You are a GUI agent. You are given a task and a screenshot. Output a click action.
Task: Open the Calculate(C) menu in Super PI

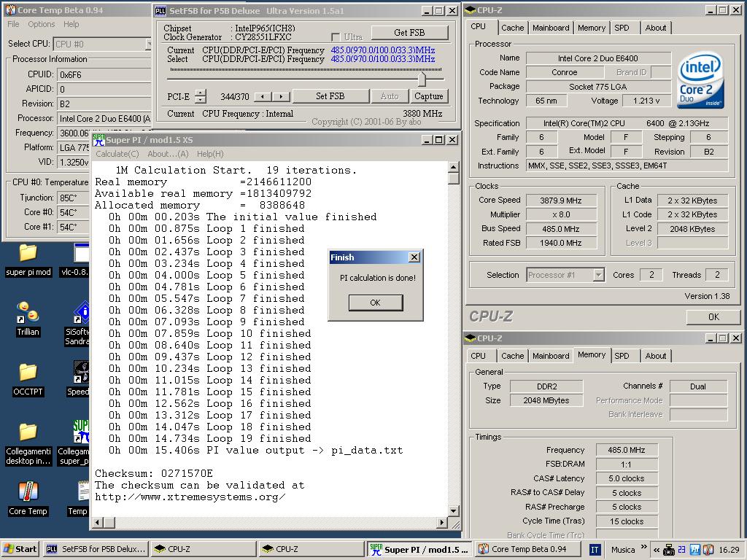(x=117, y=154)
